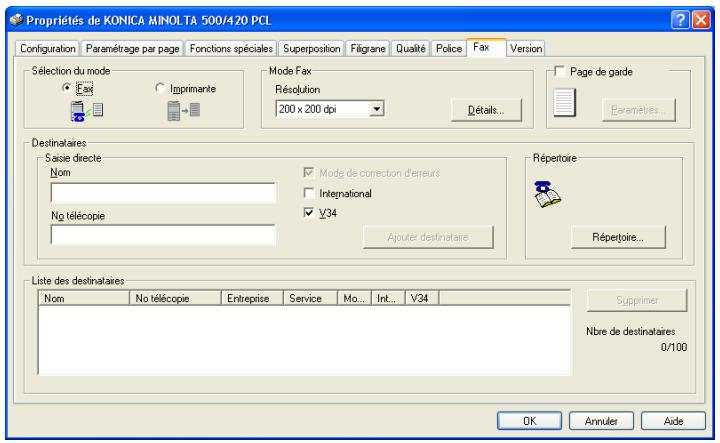This screenshot has height=443, width=720.
Task: Open the Version tab
Action: pyautogui.click(x=526, y=48)
